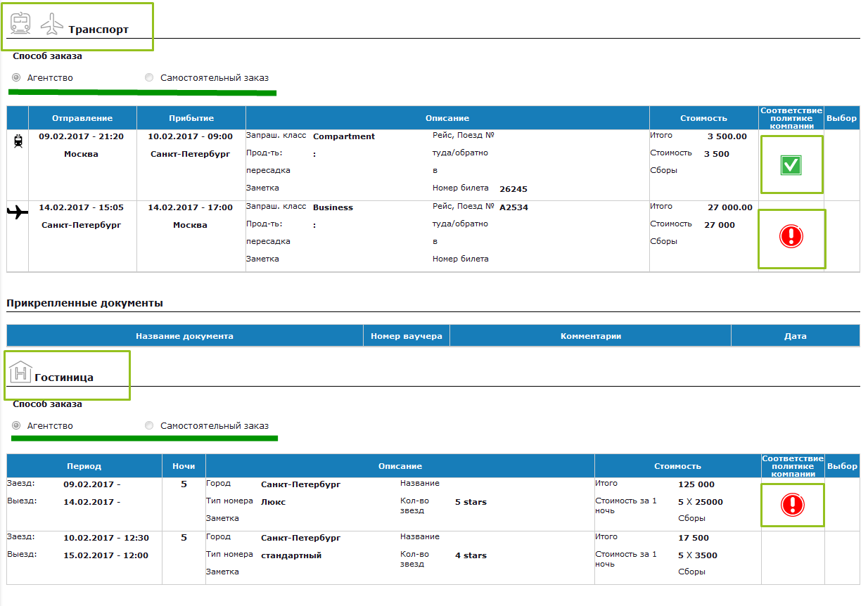Viewport: 868px width, 606px height.
Task: Click the green policy checkmark for train trip
Action: pos(791,165)
